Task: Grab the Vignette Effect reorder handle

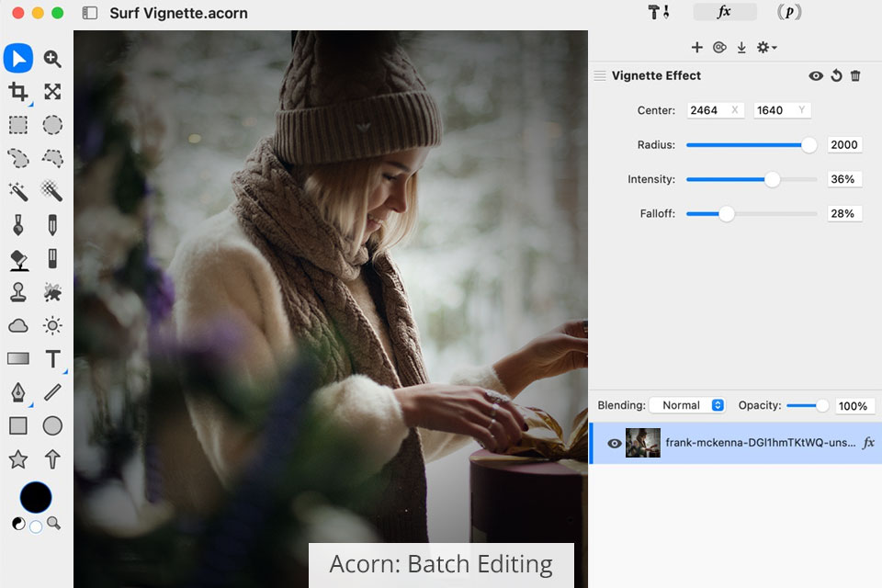Action: click(600, 75)
